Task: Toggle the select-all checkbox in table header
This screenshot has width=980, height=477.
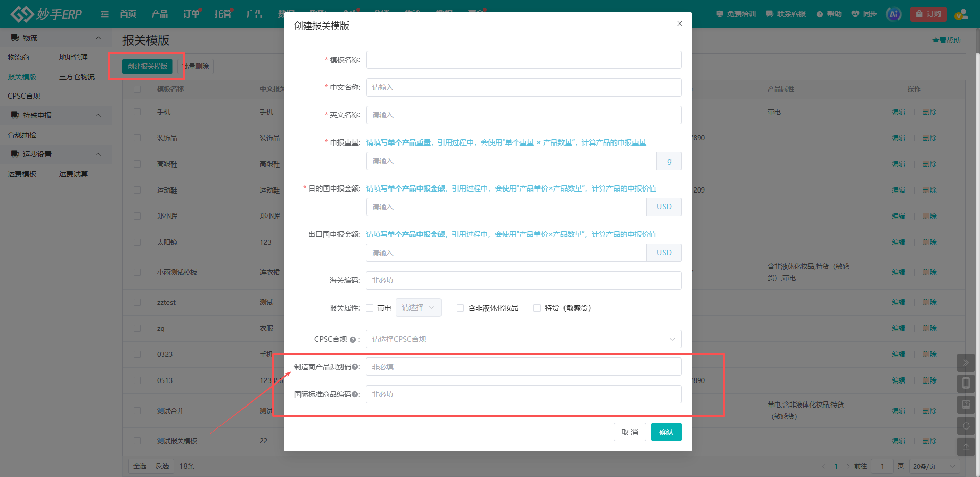Action: 137,89
